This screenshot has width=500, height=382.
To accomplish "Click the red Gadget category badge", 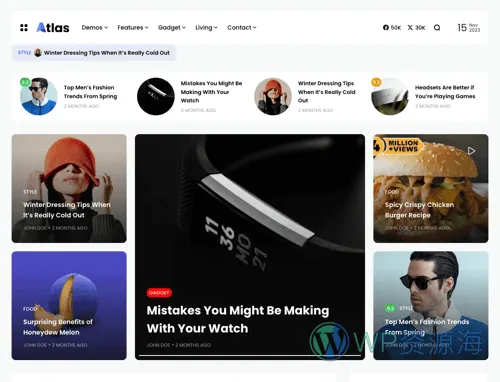I will click(x=159, y=293).
